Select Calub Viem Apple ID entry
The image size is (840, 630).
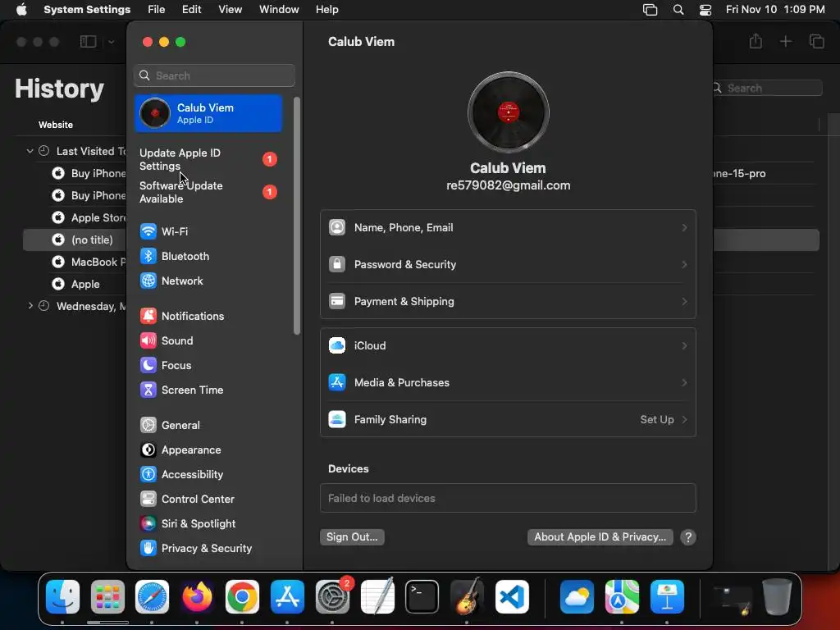[208, 113]
